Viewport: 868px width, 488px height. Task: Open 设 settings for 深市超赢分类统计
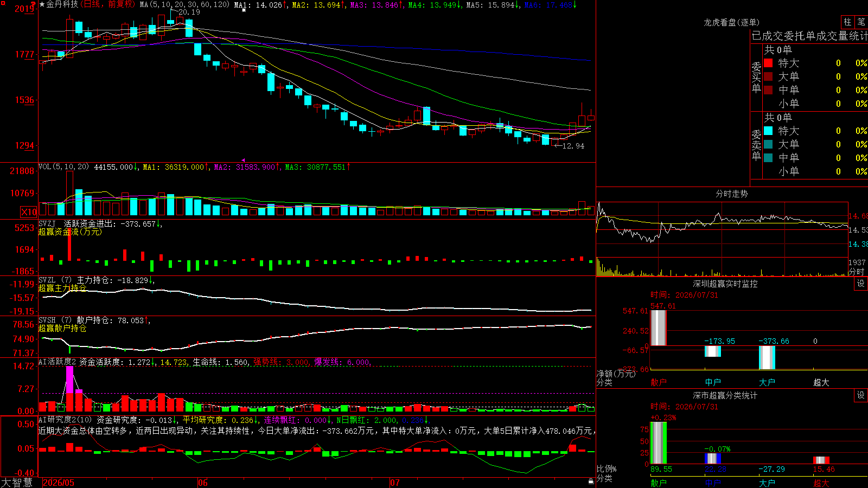tap(861, 395)
